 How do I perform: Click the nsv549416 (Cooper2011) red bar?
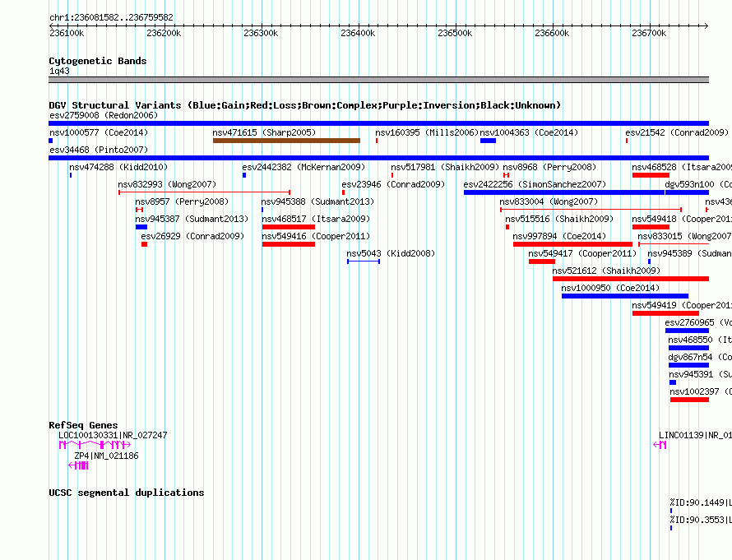click(x=289, y=244)
